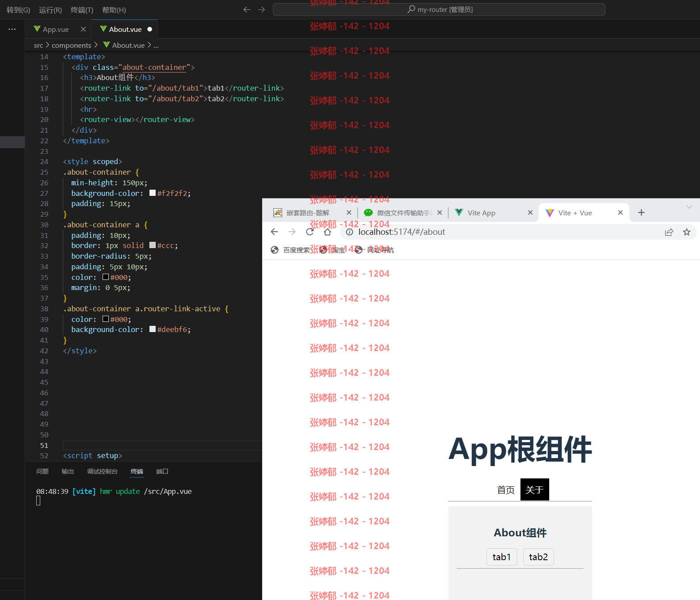Click the src breadcrumb segment

tap(38, 45)
